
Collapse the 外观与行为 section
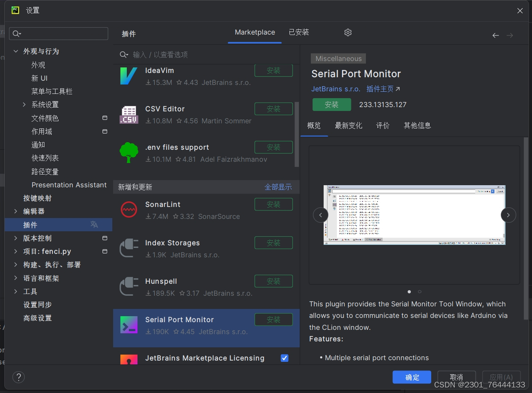(x=16, y=51)
